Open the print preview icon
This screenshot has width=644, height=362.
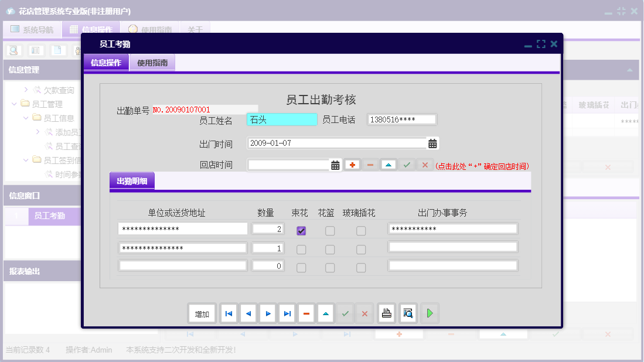pos(407,313)
